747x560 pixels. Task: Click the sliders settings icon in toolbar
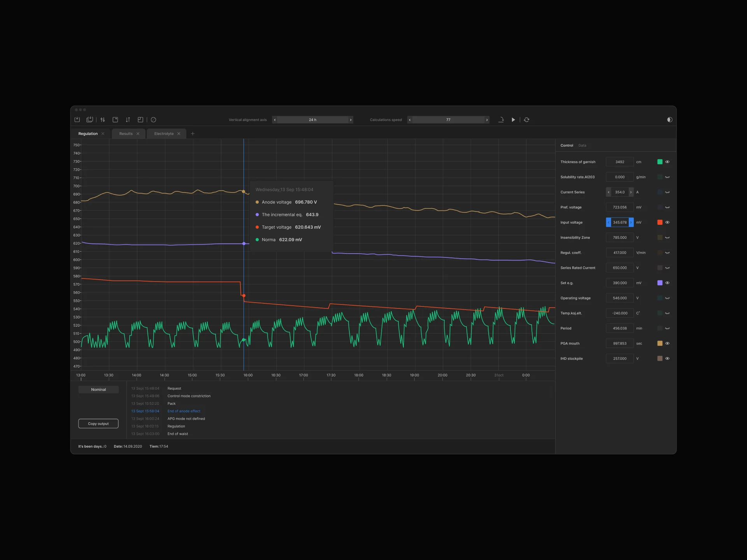[x=103, y=120]
